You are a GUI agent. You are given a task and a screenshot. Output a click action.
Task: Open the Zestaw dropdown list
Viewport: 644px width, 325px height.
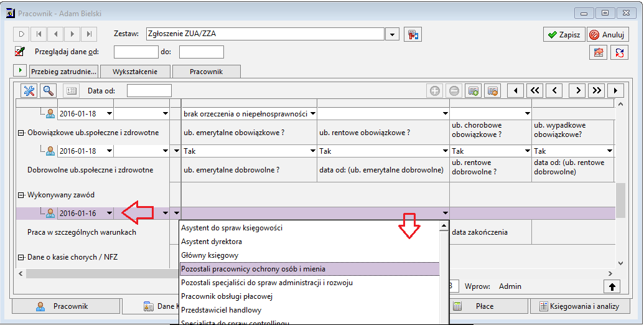click(392, 34)
